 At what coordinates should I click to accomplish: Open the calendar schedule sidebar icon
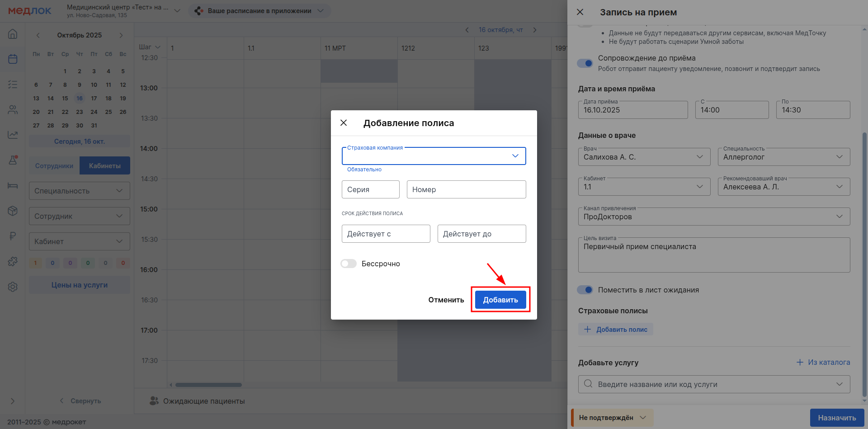[x=13, y=59]
